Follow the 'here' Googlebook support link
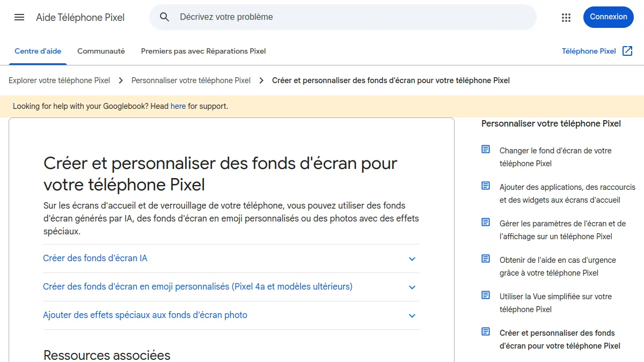The height and width of the screenshot is (362, 644). (178, 106)
